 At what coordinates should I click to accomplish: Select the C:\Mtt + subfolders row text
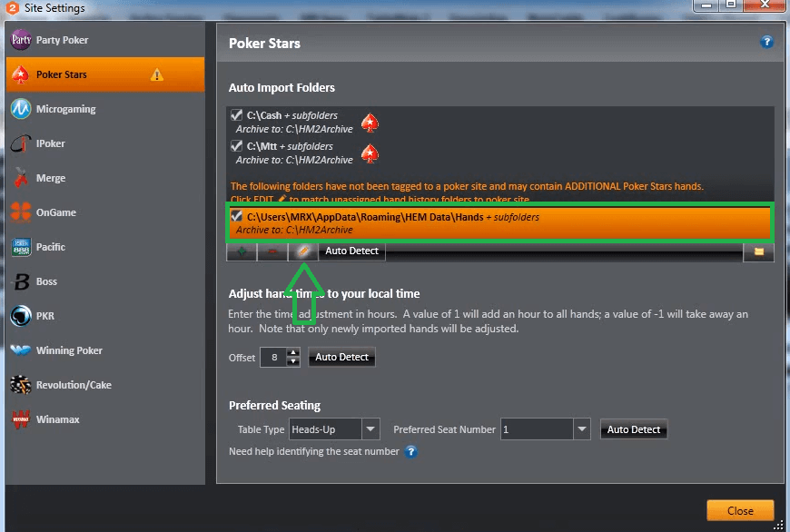[x=290, y=146]
